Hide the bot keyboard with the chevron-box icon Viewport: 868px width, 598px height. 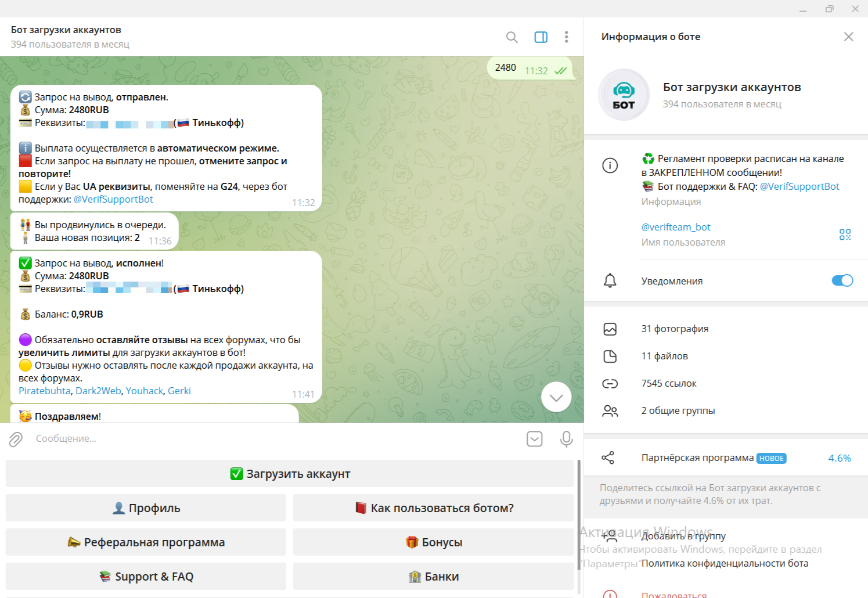coord(534,439)
